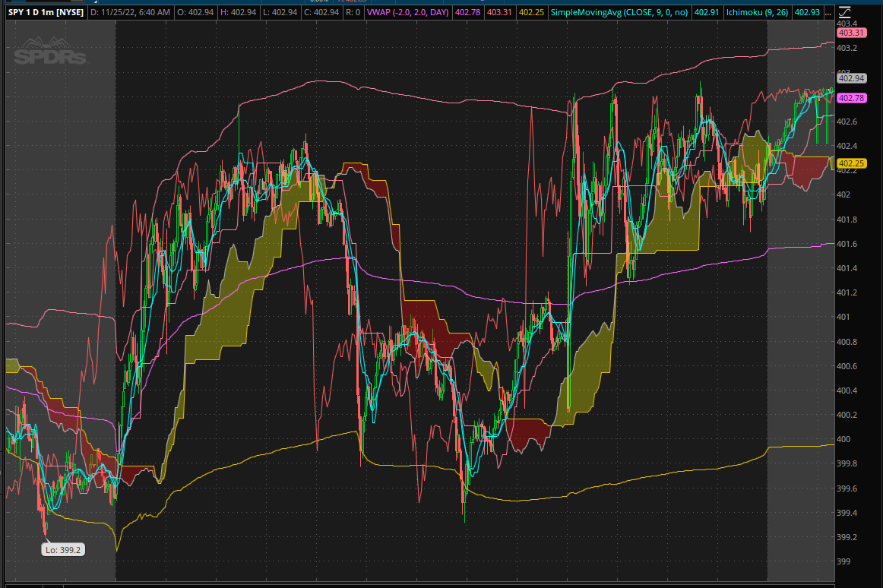Select the range readout R: 0
Viewport: 883px width, 588px height.
coord(353,12)
